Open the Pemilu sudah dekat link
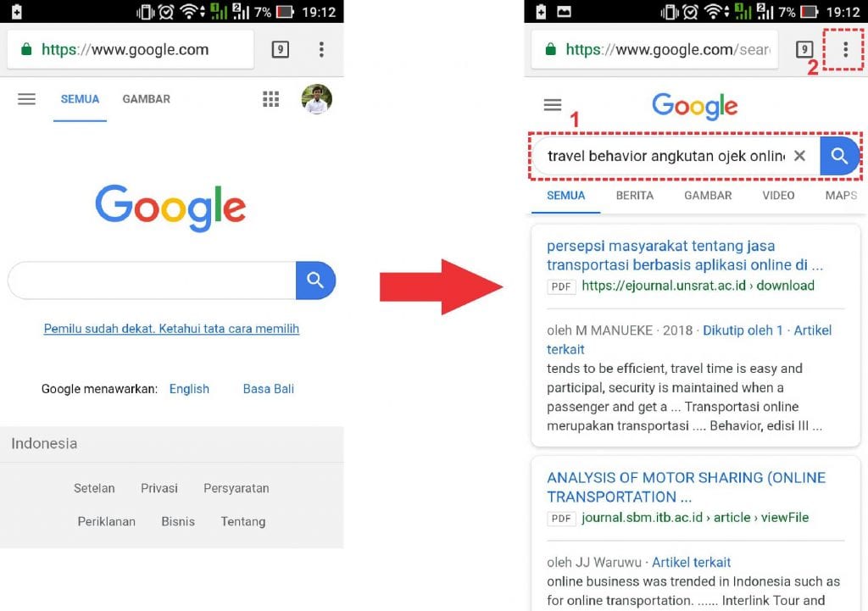This screenshot has height=611, width=868. click(x=171, y=329)
